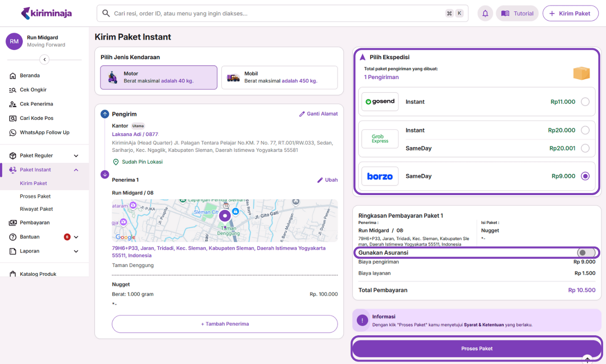Click the WhatsApp Follow Up icon
Viewport: 606px width, 364px height.
[13, 133]
